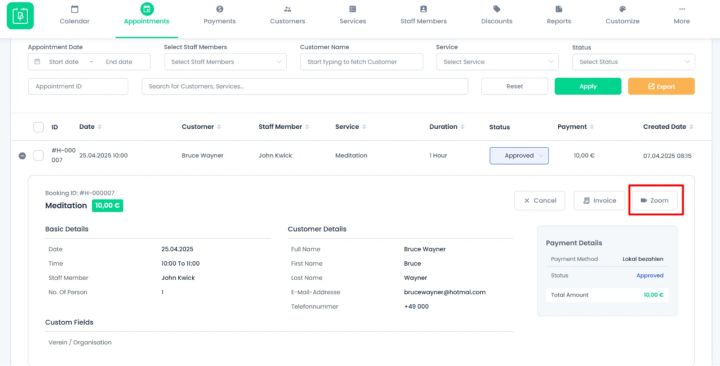Click the orange Export button
Image resolution: width=720 pixels, height=366 pixels.
coord(661,86)
